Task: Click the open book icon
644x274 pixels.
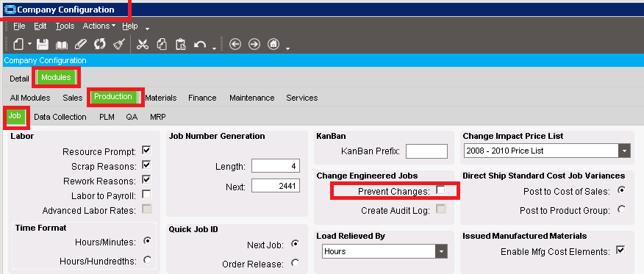Action: (x=62, y=44)
